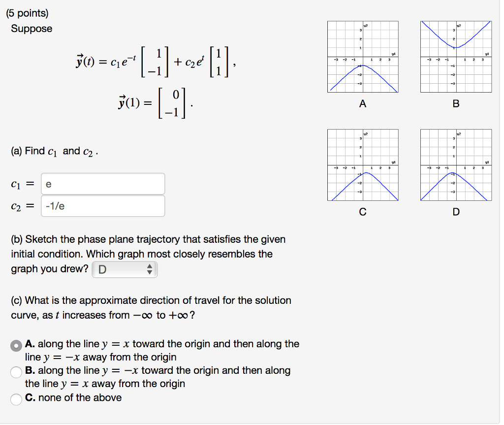Click the c2 answer field containing -1/e
The width and height of the screenshot is (504, 425).
[x=102, y=205]
